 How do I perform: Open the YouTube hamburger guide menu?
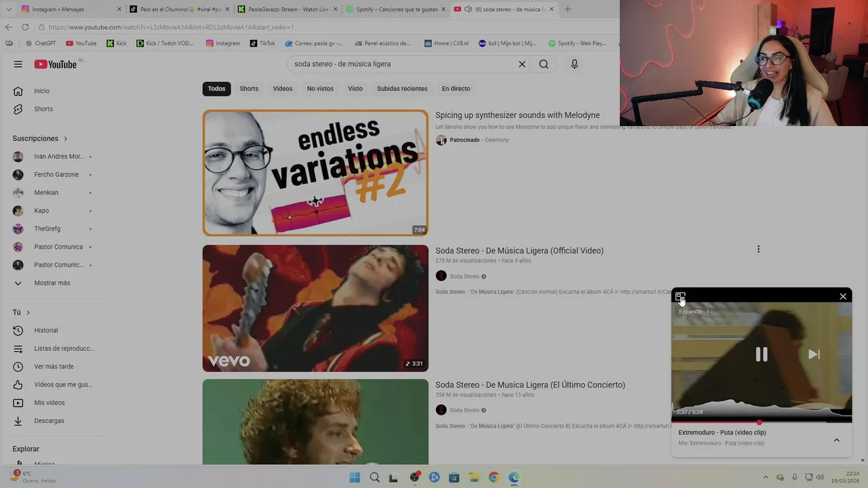pyautogui.click(x=18, y=64)
